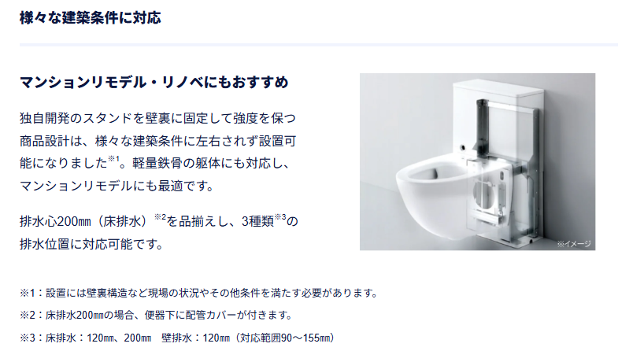The height and width of the screenshot is (362, 644).
Task: Click footnote marker ※1 after なりました
Action: click(114, 159)
